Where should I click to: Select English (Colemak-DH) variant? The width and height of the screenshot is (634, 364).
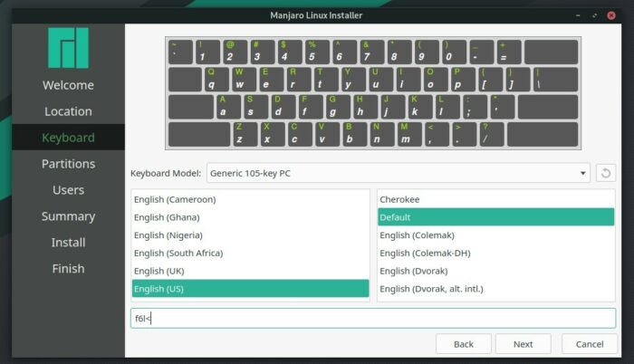(495, 253)
